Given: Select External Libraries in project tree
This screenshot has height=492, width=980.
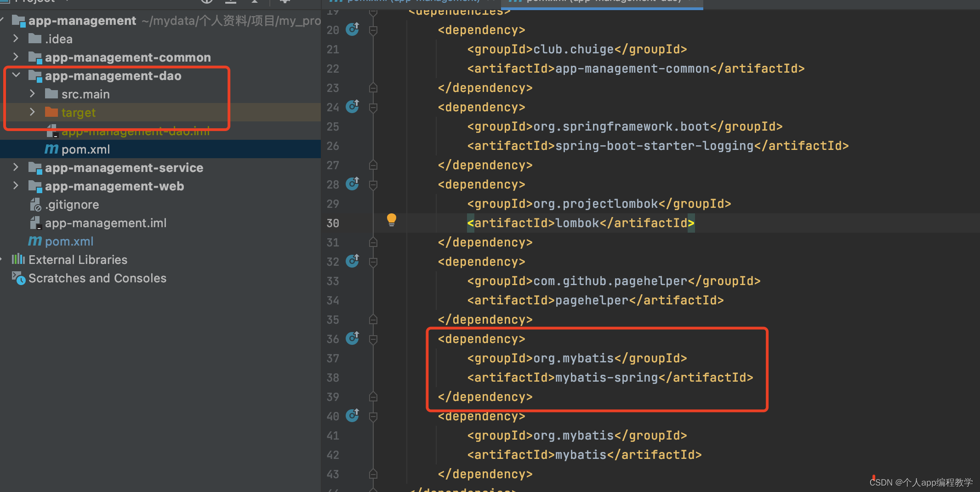Looking at the screenshot, I should 160,260.
